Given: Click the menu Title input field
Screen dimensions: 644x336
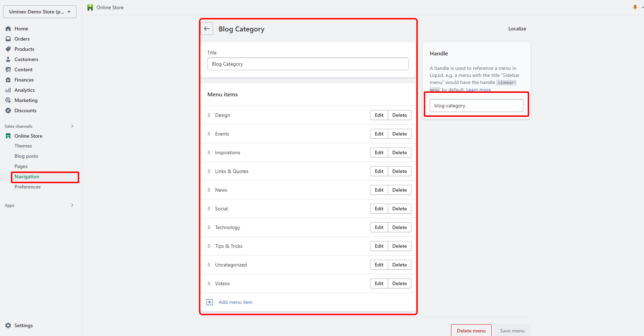Looking at the screenshot, I should [x=308, y=64].
